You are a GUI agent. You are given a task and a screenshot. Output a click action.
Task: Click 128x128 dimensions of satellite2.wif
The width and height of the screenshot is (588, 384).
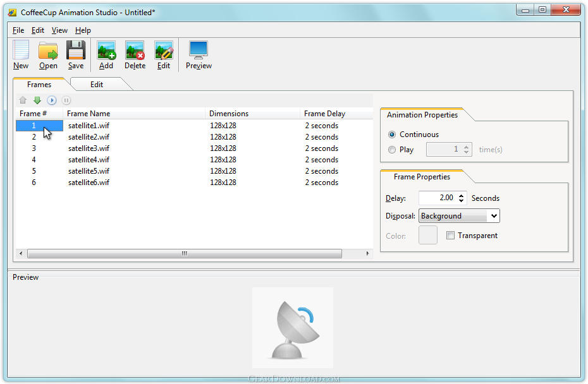click(x=223, y=137)
